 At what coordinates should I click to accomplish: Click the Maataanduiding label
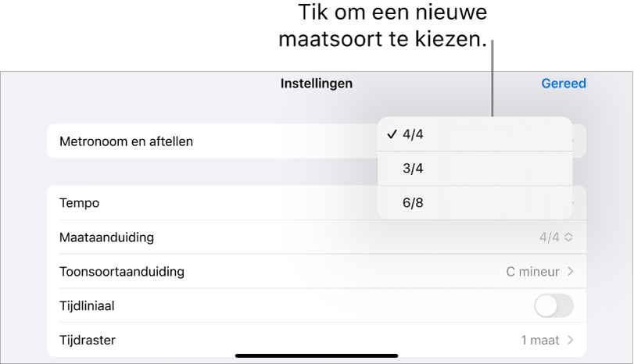point(106,237)
